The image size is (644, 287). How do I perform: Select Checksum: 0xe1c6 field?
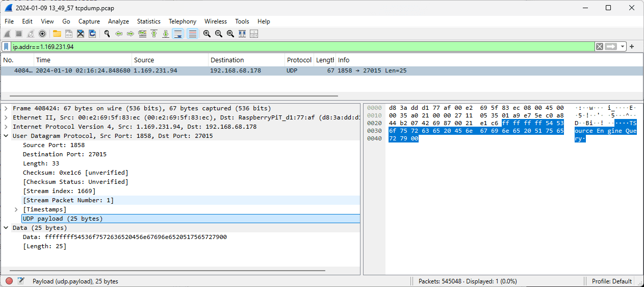[x=75, y=173]
